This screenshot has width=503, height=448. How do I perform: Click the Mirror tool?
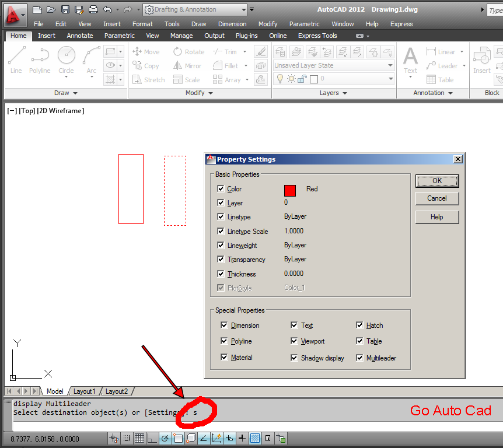tap(187, 66)
